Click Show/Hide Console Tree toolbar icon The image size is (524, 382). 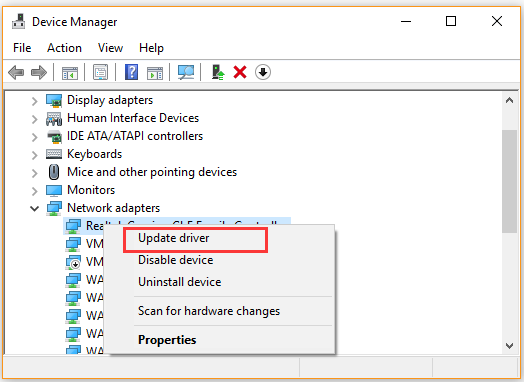(70, 73)
